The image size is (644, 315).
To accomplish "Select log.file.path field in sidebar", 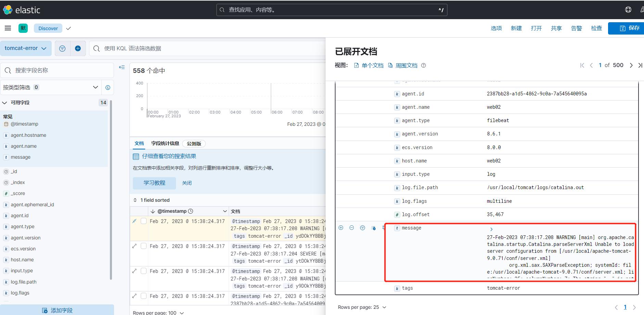I will (23, 282).
